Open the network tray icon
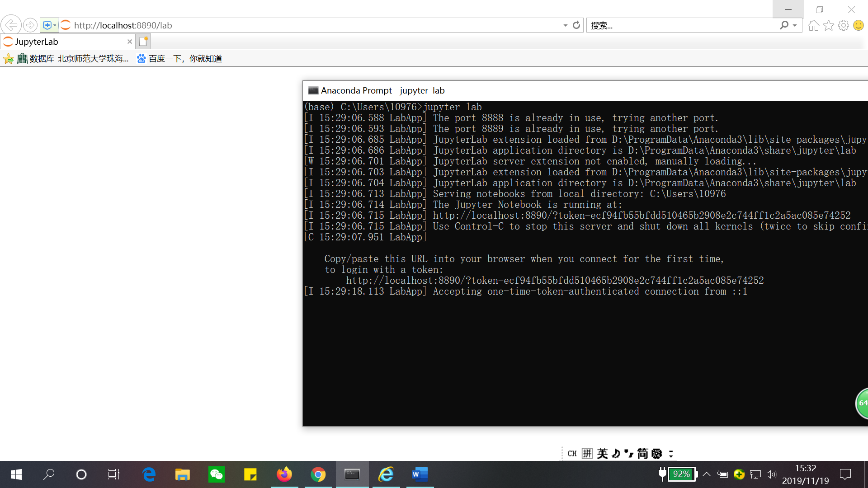 point(755,474)
